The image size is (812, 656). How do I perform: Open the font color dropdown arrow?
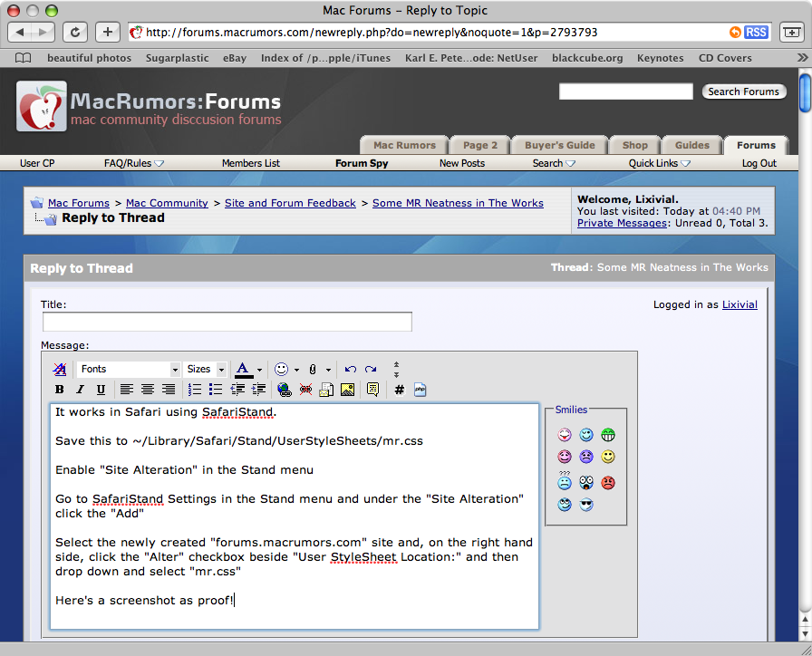pos(259,370)
